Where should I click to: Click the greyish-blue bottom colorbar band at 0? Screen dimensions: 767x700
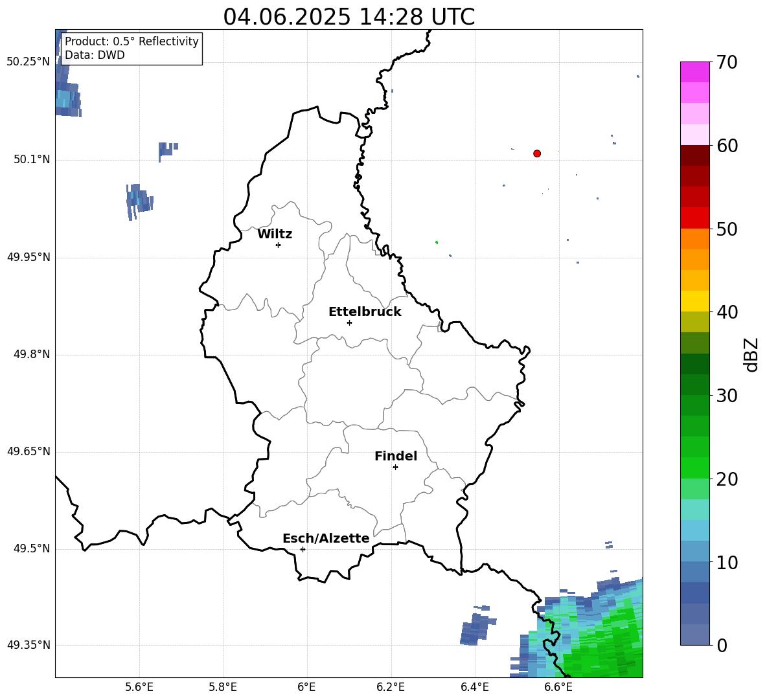point(694,635)
